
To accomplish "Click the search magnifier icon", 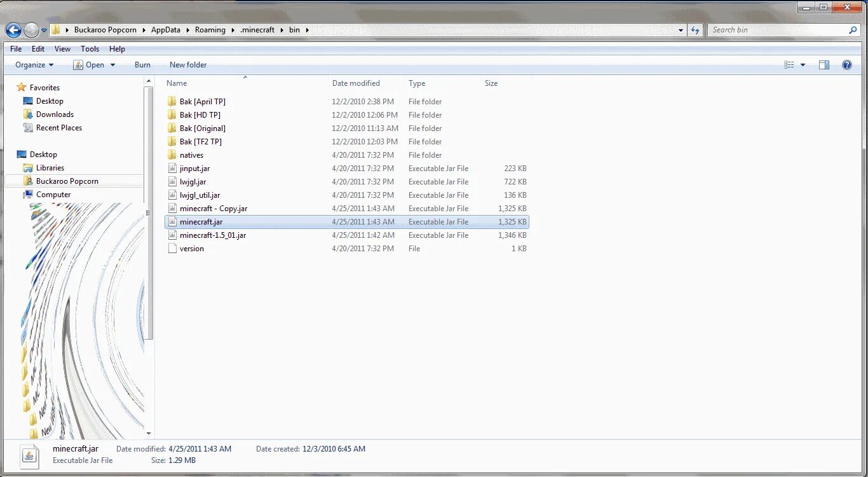I will 853,30.
